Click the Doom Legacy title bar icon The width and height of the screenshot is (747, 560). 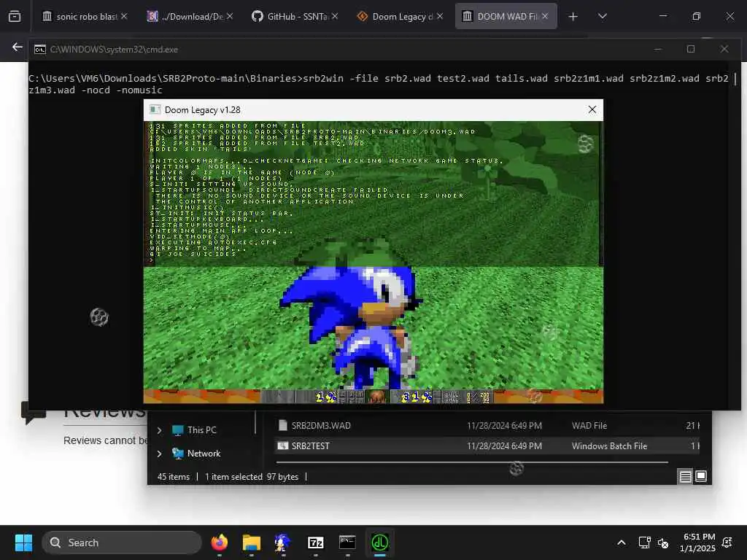point(155,109)
